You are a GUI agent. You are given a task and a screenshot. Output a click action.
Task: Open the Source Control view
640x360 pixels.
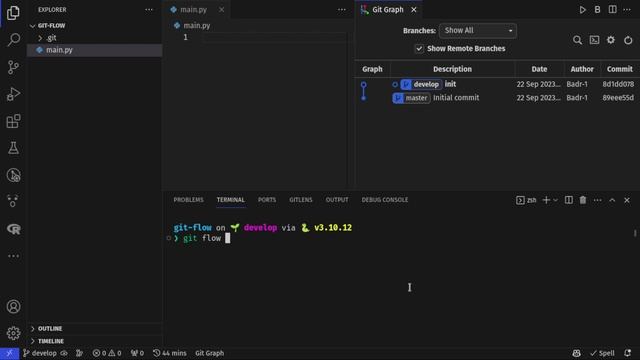(13, 67)
